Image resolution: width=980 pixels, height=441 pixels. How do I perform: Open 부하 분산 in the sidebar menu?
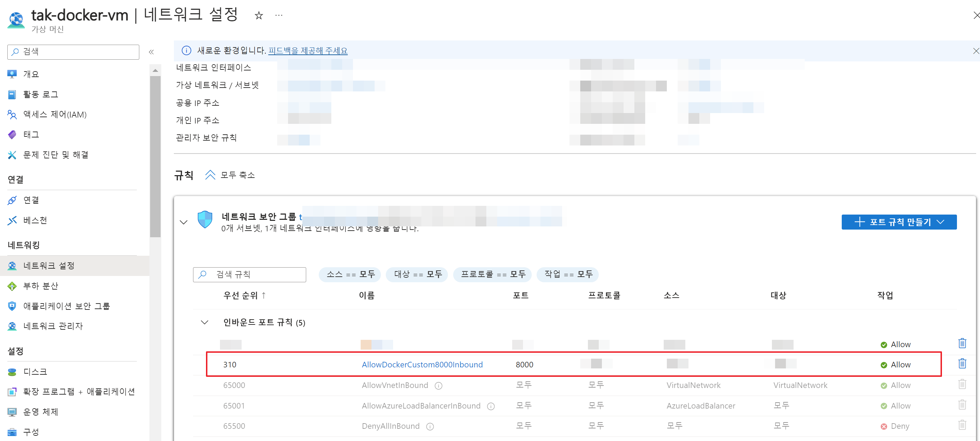pyautogui.click(x=40, y=286)
